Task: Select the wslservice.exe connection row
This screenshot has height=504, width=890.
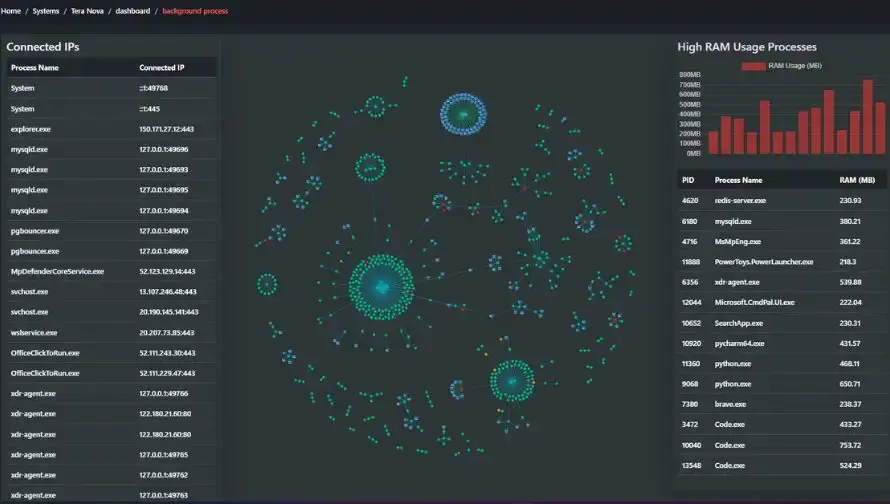Action: pyautogui.click(x=111, y=333)
